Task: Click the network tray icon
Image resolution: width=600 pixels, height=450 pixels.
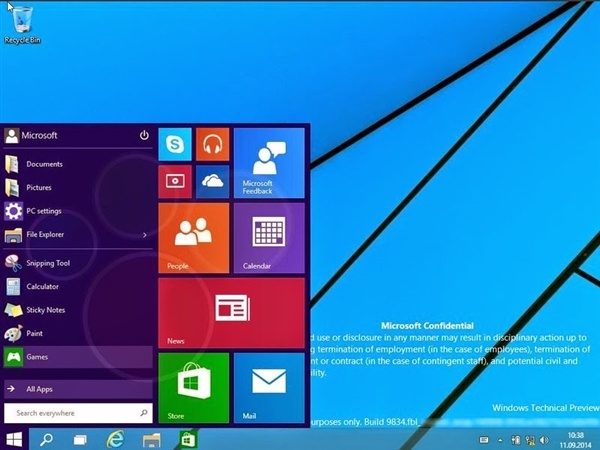Action: [x=530, y=440]
